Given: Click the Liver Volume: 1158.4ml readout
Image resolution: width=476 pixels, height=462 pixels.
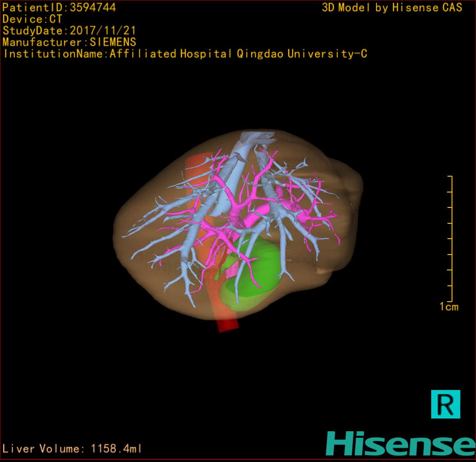Looking at the screenshot, I should click(x=72, y=448).
